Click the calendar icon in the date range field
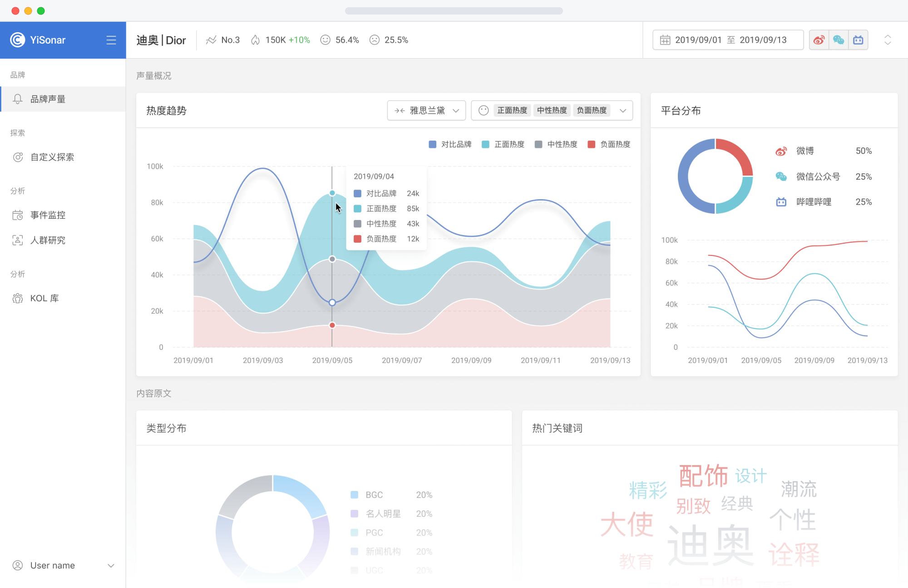Image resolution: width=908 pixels, height=588 pixels. click(x=665, y=40)
